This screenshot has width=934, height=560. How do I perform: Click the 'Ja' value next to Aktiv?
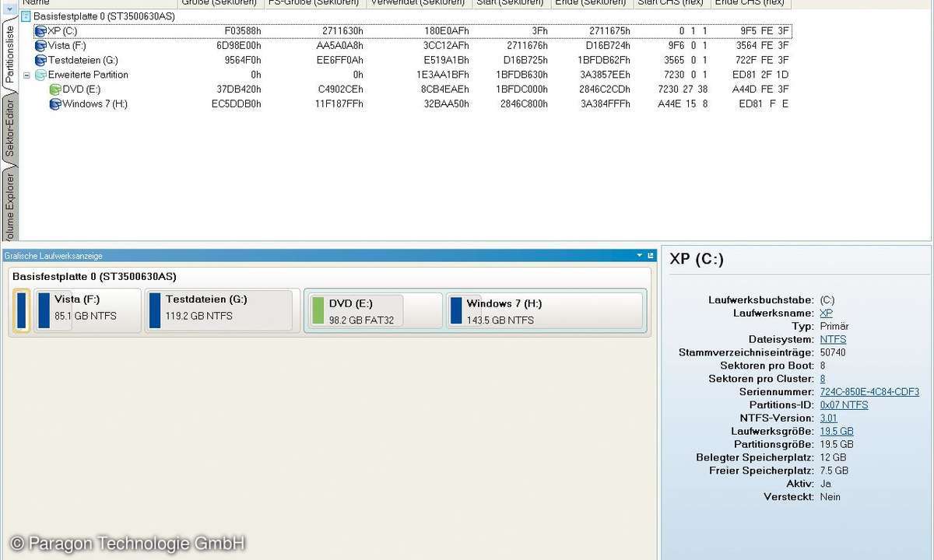point(825,484)
